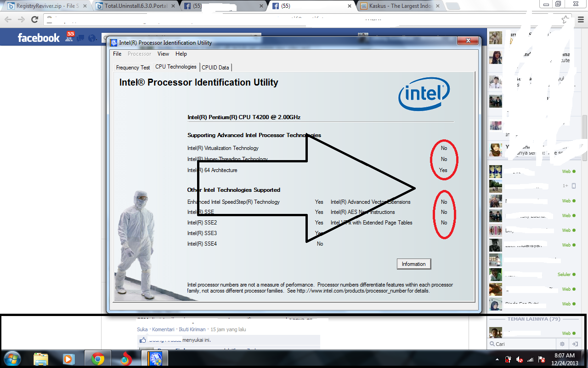Click 'Intel(R) SSE2' text

coord(202,223)
